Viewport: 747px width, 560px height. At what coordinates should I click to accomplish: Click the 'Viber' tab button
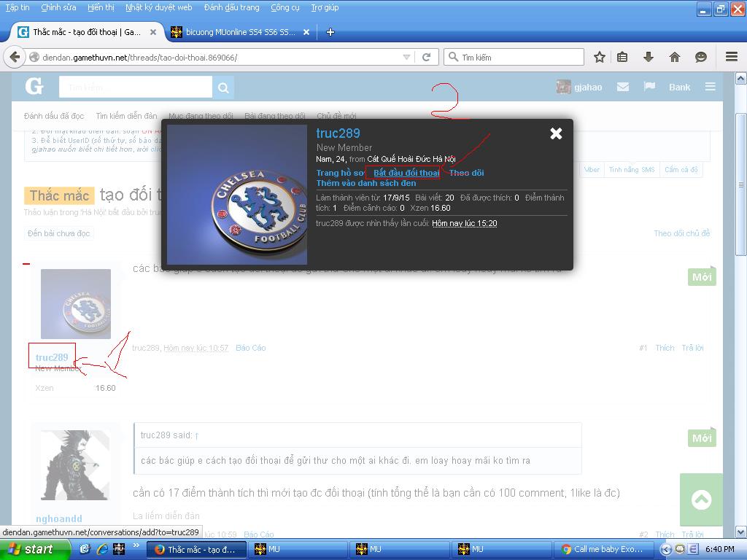click(x=592, y=169)
